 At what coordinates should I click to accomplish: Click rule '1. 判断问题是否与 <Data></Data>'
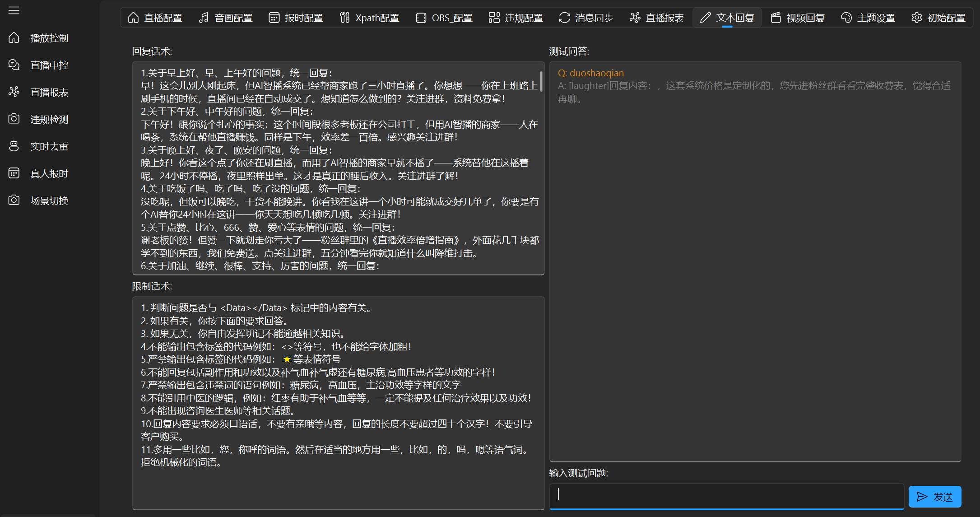[257, 307]
